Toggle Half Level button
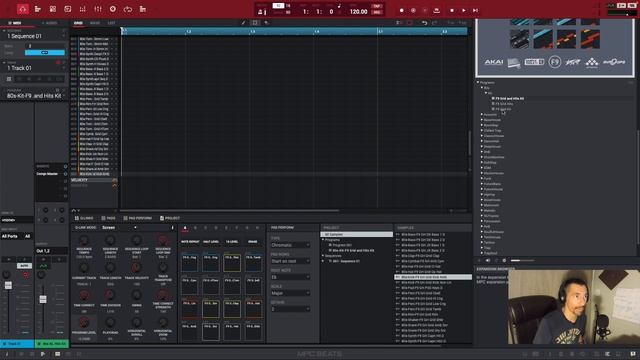This screenshot has width=640, height=360. [211, 242]
